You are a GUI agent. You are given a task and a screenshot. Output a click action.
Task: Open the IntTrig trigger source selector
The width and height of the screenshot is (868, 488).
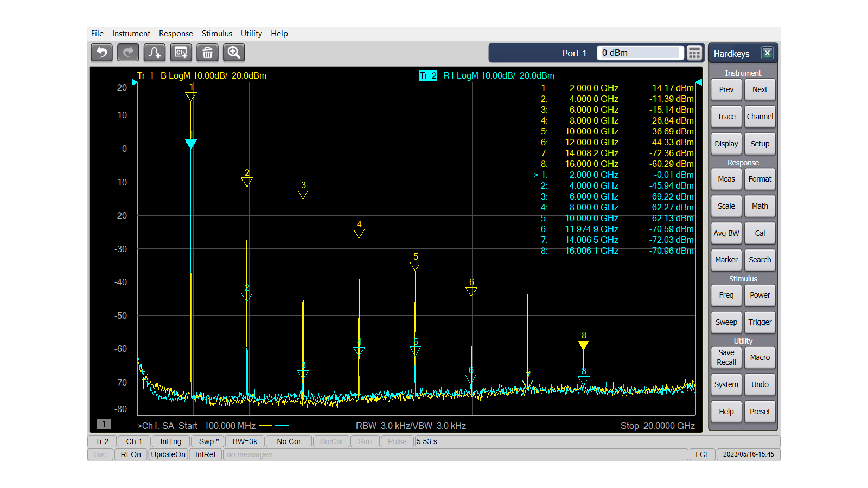(170, 441)
